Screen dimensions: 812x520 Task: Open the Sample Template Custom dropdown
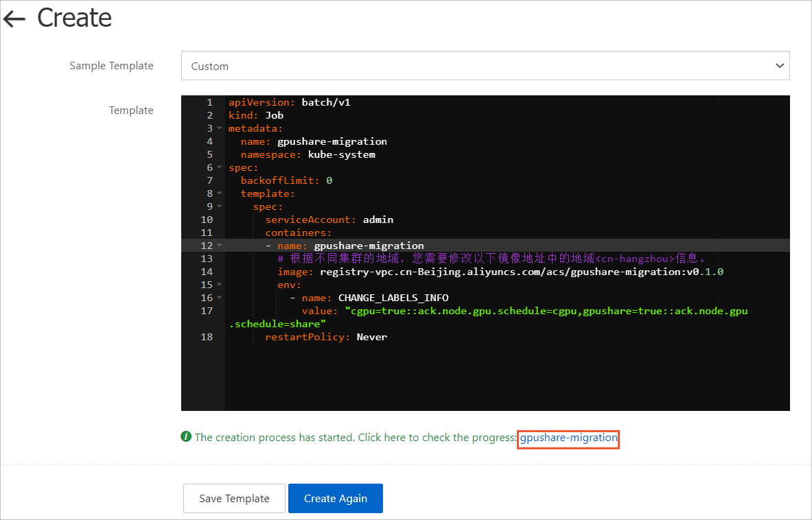[x=485, y=66]
